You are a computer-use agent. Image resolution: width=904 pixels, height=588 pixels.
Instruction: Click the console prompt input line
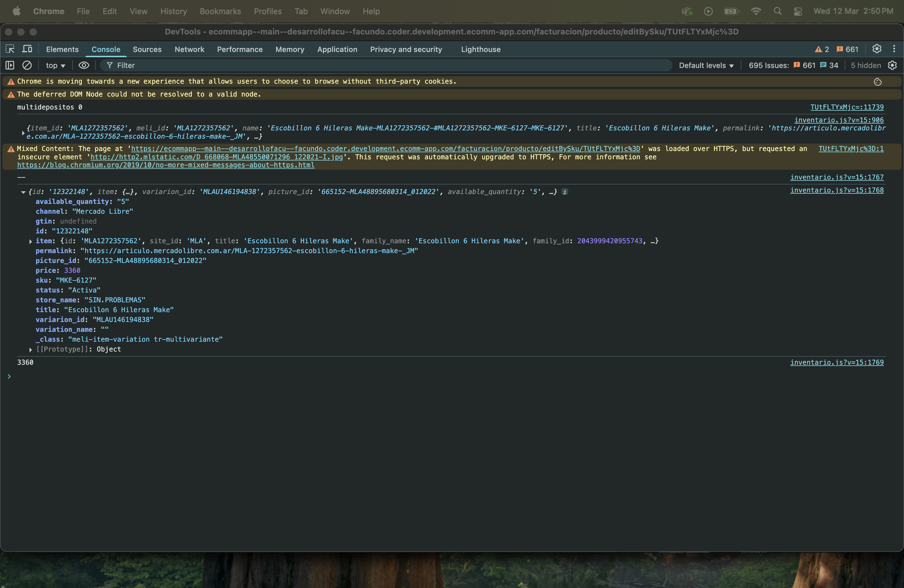(x=452, y=376)
